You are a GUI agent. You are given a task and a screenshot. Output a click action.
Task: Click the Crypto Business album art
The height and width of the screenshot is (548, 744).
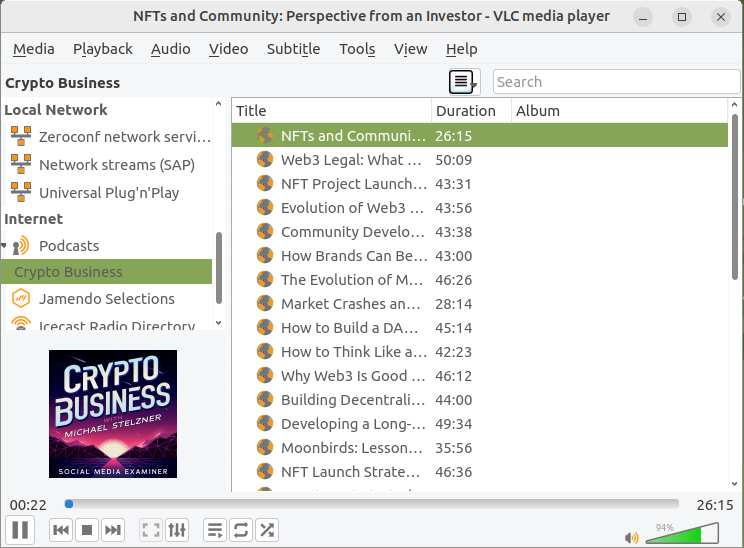point(113,414)
